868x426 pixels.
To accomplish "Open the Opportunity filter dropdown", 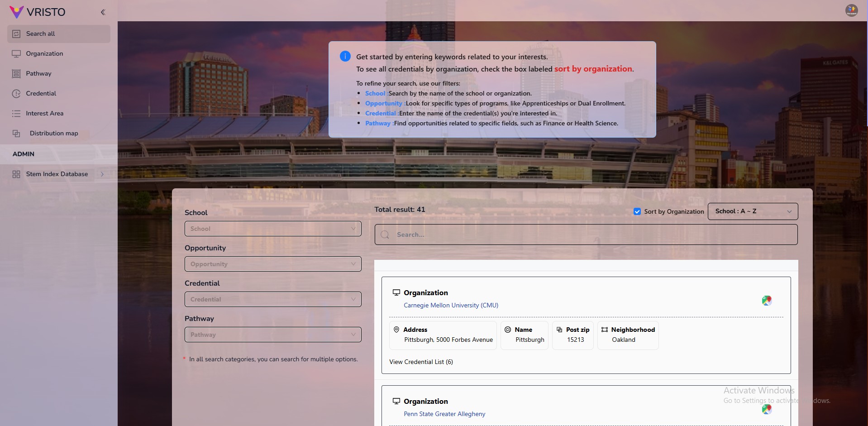I will point(273,264).
